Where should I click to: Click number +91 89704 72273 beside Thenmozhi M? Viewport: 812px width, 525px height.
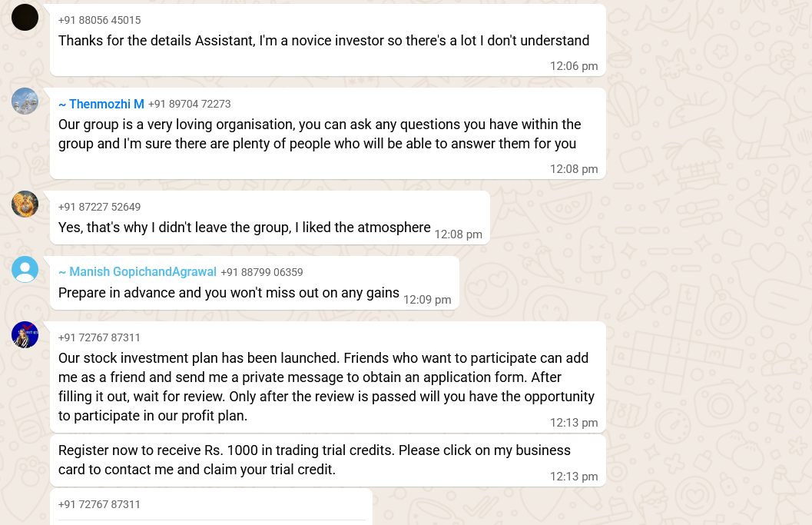click(x=189, y=104)
